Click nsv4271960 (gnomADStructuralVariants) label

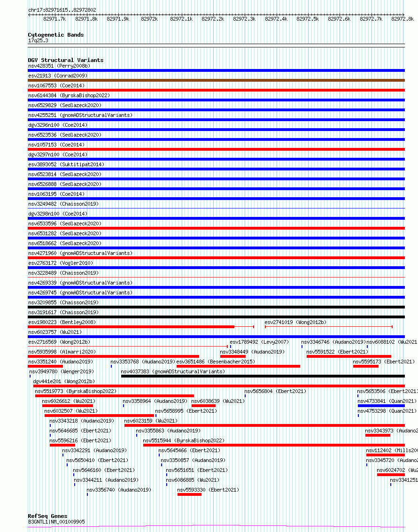80,253
